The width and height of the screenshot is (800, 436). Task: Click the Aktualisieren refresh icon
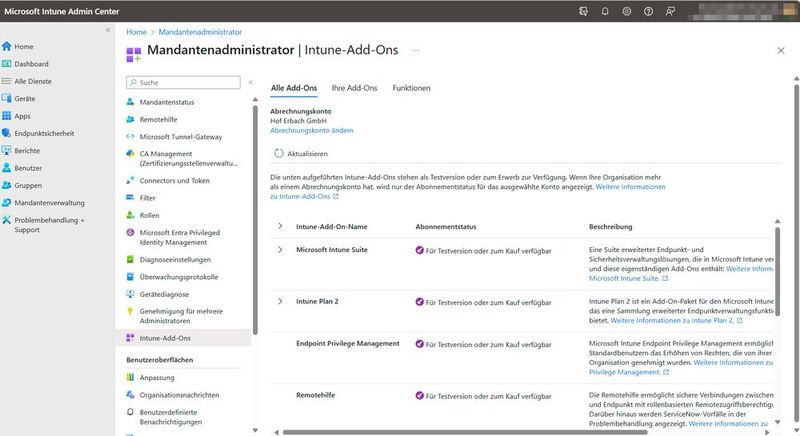pos(279,153)
